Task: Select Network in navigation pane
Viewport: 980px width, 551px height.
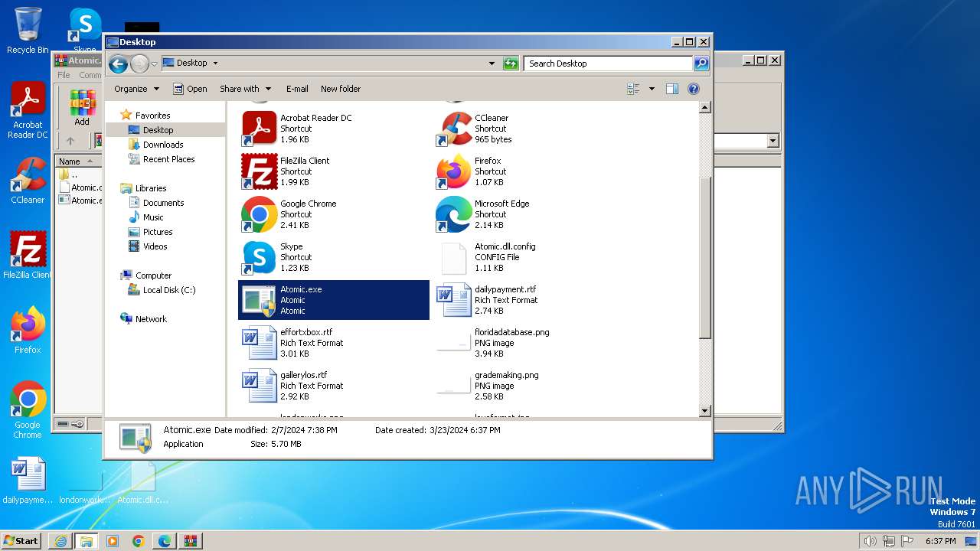Action: point(151,319)
